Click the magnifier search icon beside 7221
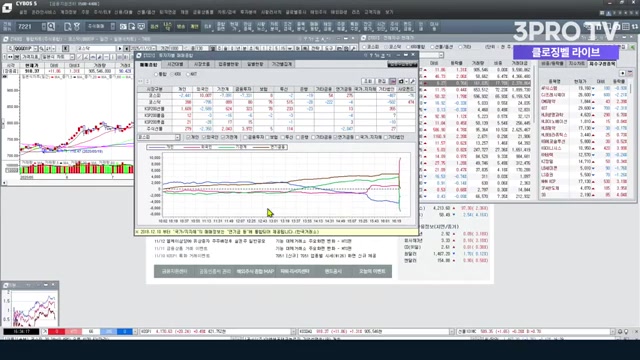Image resolution: width=640 pixels, height=360 pixels. coord(51,27)
